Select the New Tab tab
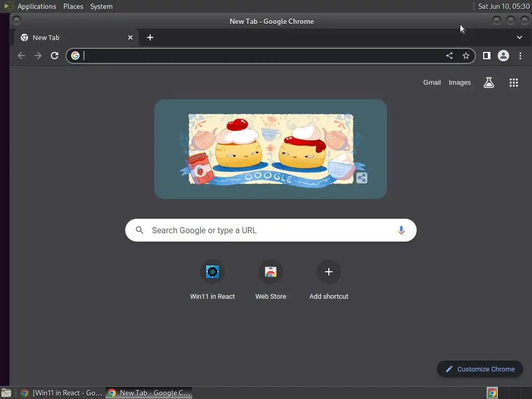The image size is (532, 399). click(x=76, y=37)
